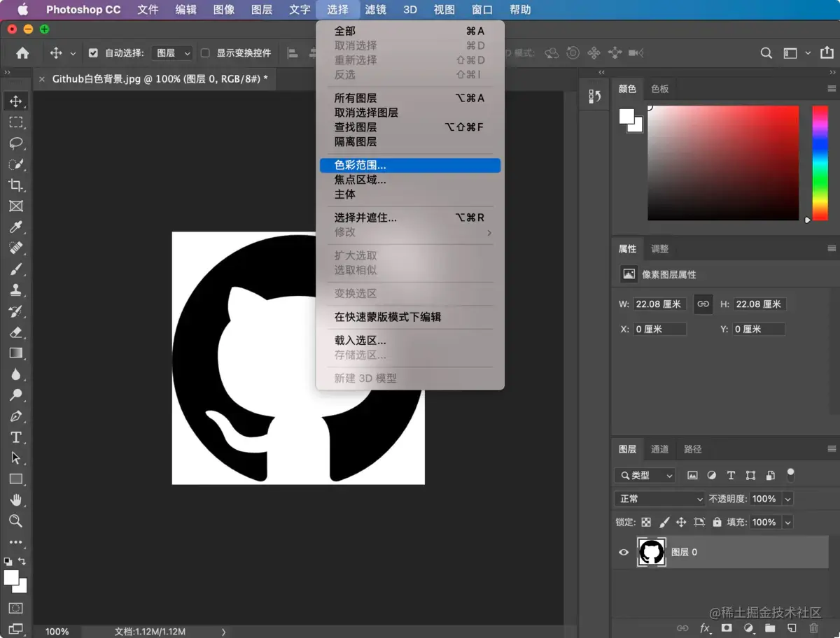Select the Eyedropper tool

pyautogui.click(x=15, y=227)
